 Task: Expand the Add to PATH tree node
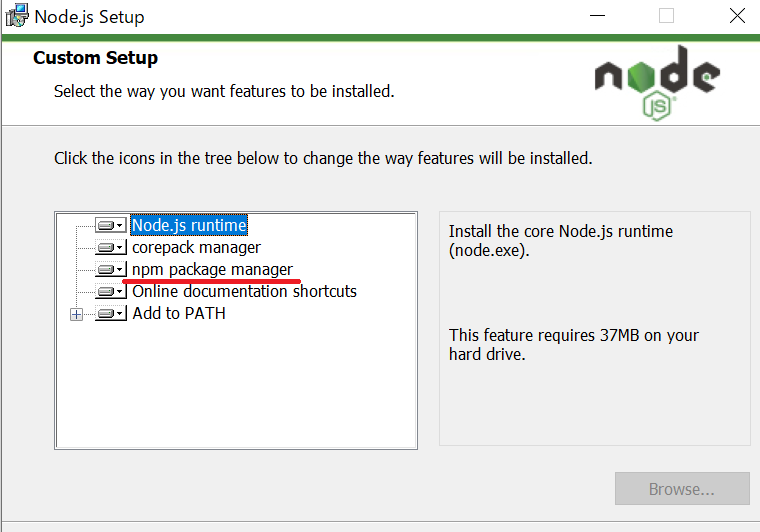76,314
